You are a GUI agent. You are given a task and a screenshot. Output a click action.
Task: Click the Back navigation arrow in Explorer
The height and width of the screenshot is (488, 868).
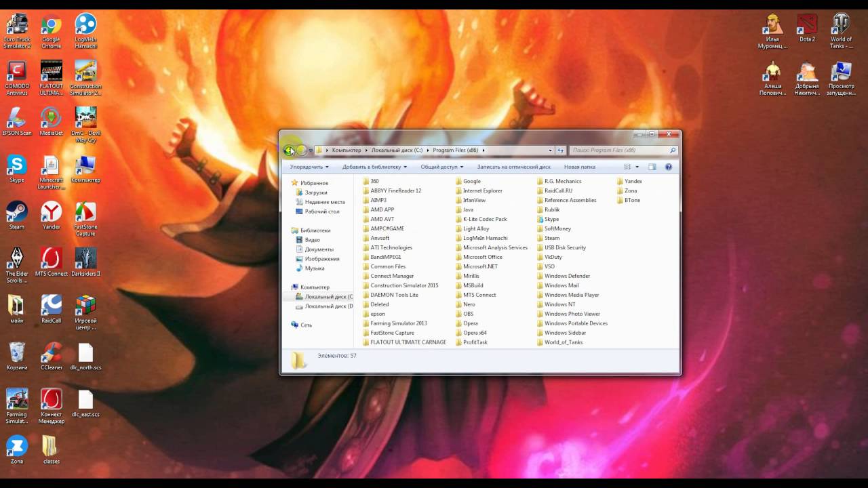coord(290,150)
